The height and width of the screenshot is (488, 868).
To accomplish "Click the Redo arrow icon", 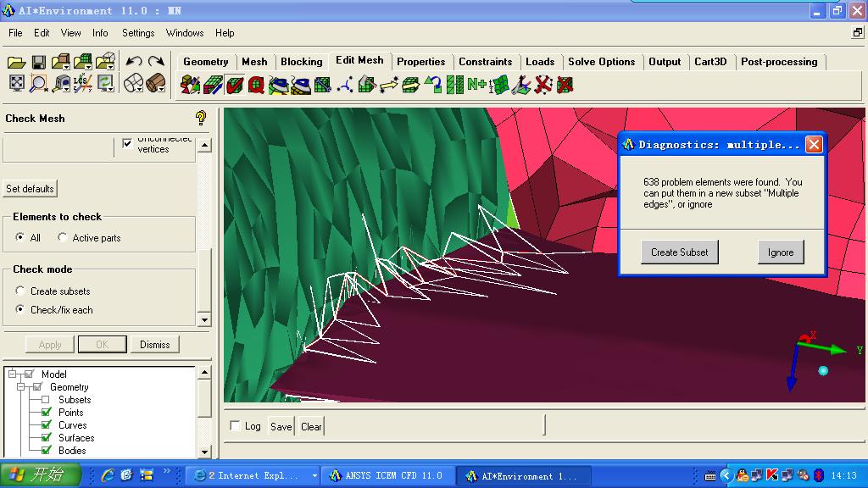I will [x=156, y=62].
